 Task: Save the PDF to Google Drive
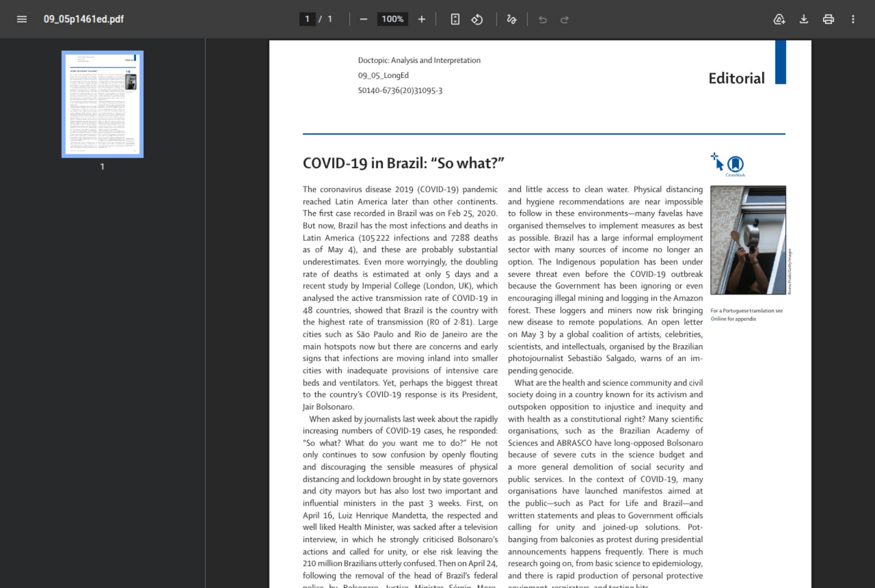[x=779, y=19]
